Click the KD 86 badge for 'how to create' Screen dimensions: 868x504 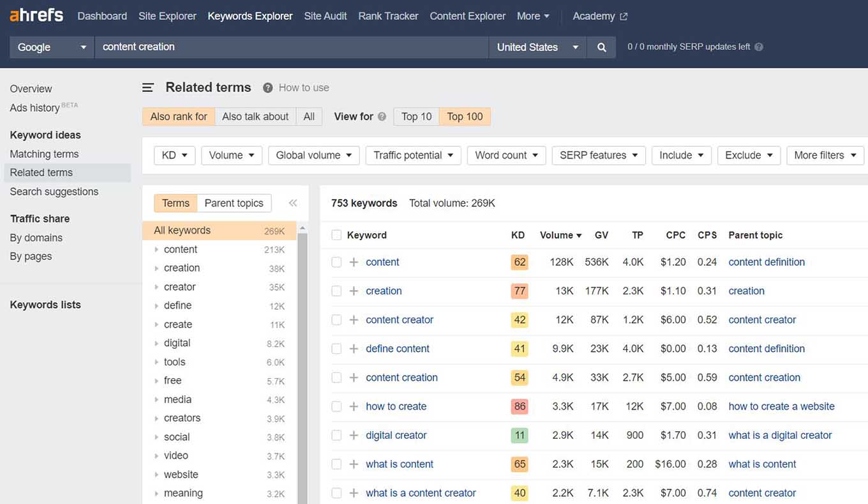tap(520, 406)
